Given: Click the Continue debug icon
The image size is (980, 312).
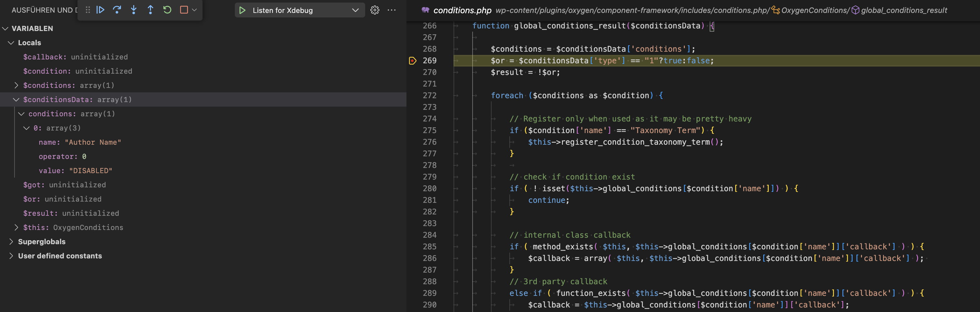Looking at the screenshot, I should 100,10.
